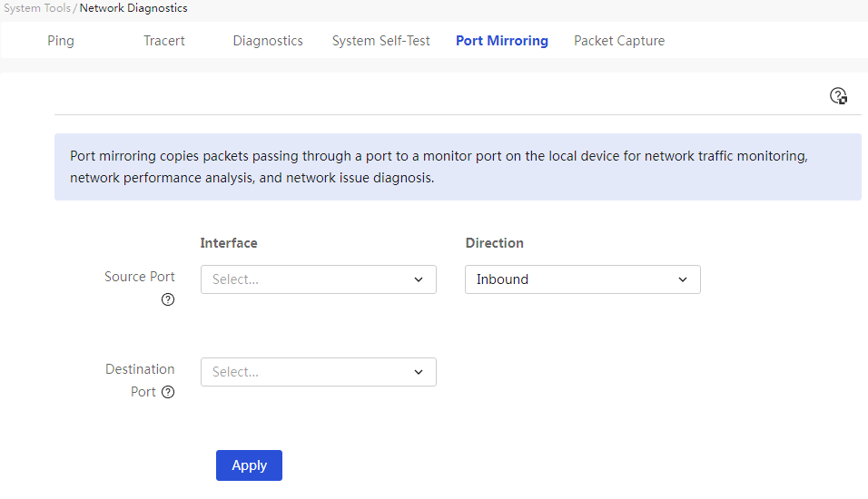Screen dimensions: 868x499
Task: Click the Destination Port help question icon
Action: (168, 392)
